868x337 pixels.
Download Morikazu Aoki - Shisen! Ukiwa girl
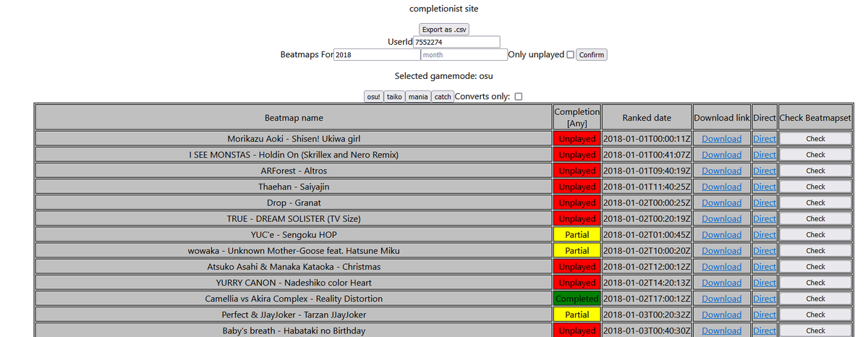[721, 139]
